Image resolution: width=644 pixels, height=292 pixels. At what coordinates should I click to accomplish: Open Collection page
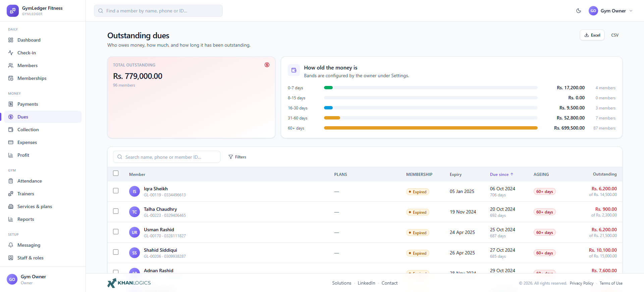[43, 130]
